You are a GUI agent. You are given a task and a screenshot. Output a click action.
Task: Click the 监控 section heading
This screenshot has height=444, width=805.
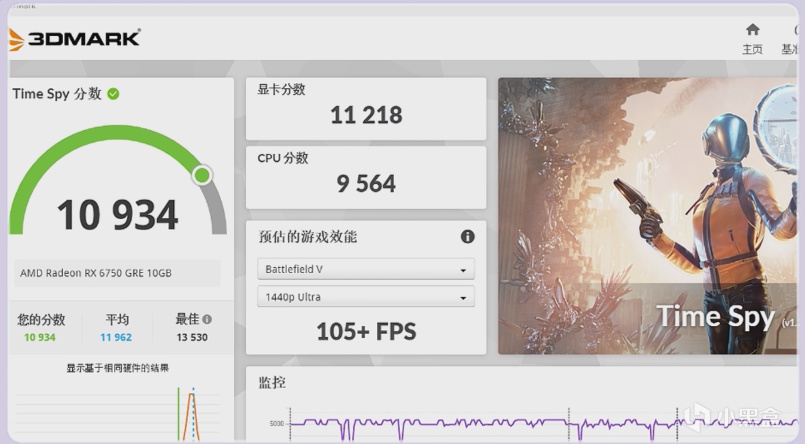click(x=272, y=382)
